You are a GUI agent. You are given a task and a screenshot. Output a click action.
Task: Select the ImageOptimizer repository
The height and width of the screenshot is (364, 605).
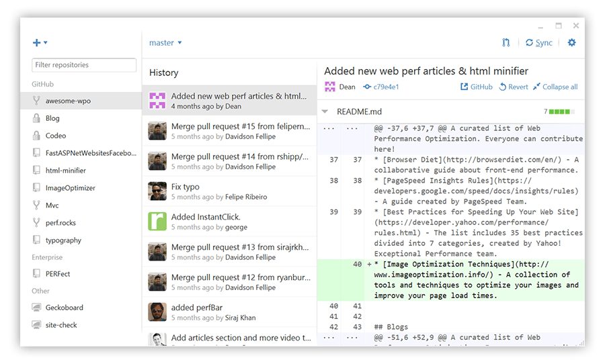click(x=81, y=188)
